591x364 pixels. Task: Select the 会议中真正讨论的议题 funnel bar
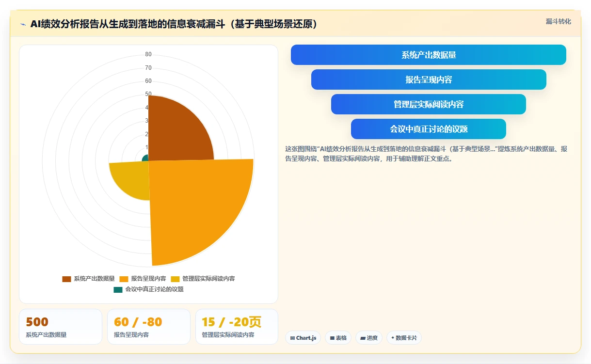pyautogui.click(x=429, y=129)
